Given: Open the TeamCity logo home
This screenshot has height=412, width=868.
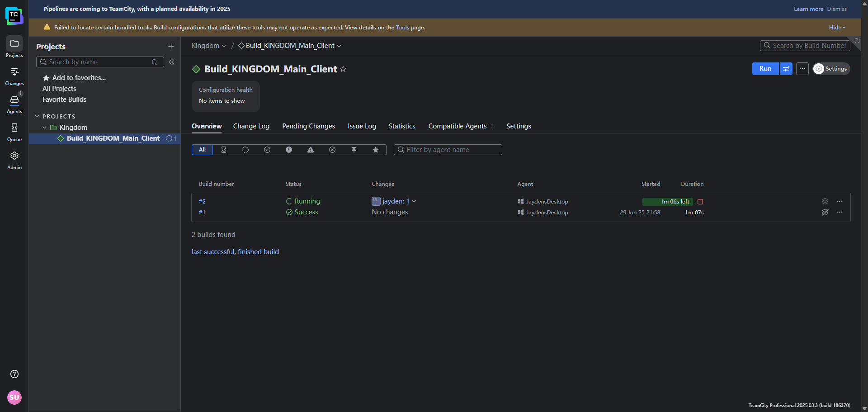Looking at the screenshot, I should point(14,16).
